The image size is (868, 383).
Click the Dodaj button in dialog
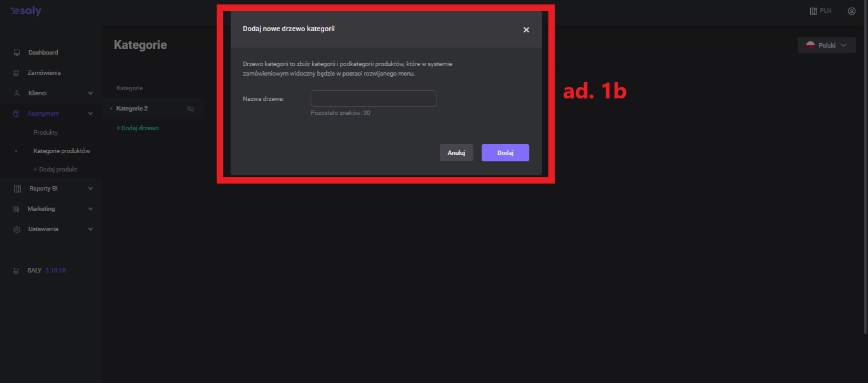505,152
